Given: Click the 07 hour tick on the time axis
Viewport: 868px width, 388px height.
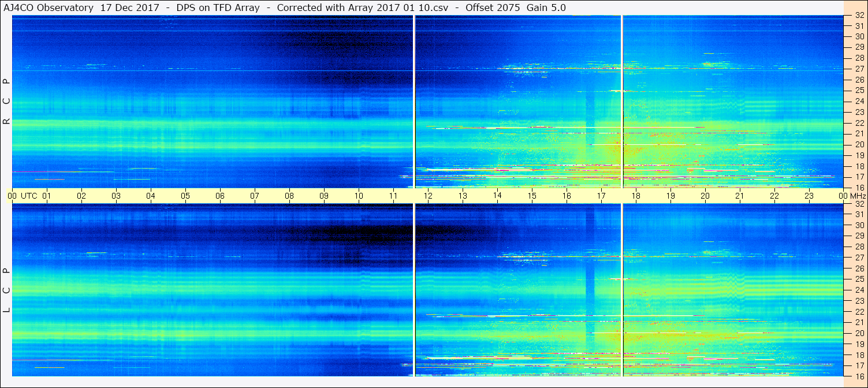Looking at the screenshot, I should click(255, 196).
